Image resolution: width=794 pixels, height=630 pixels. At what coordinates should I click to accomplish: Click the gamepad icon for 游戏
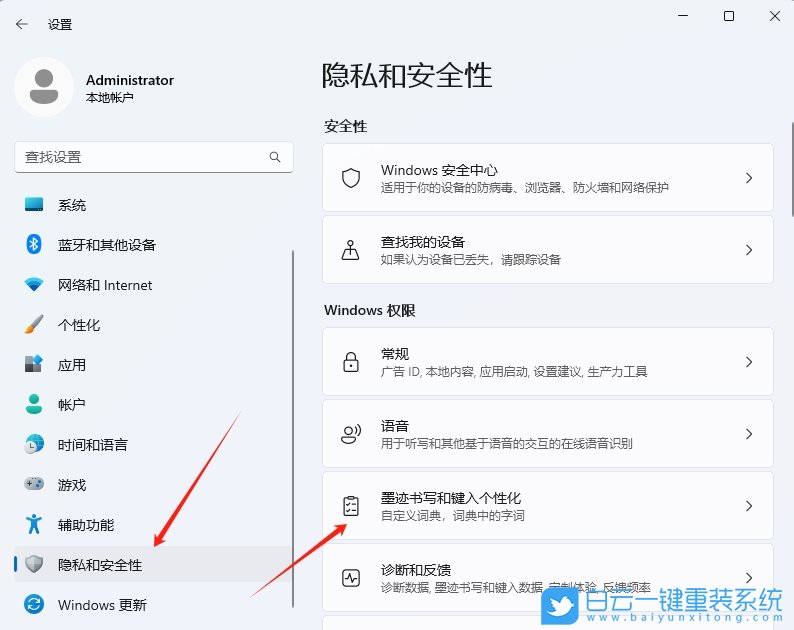(x=34, y=484)
